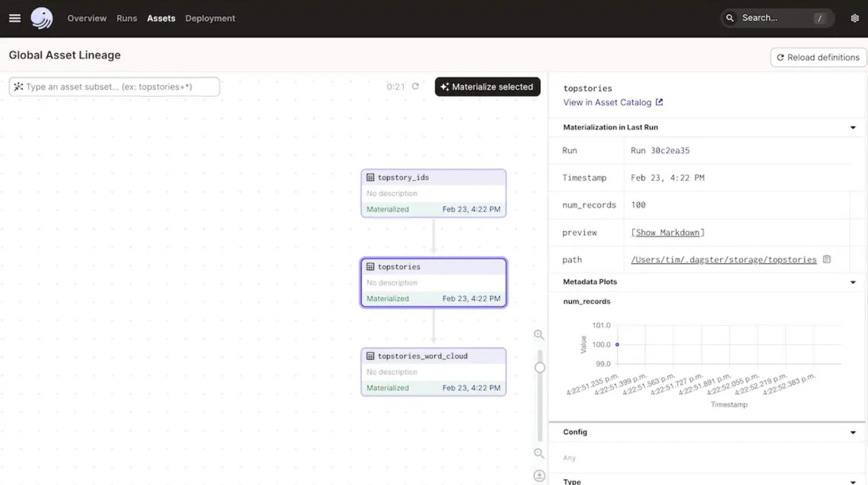This screenshot has height=485, width=868.
Task: Collapse the Metadata Plots section
Action: [x=853, y=282]
